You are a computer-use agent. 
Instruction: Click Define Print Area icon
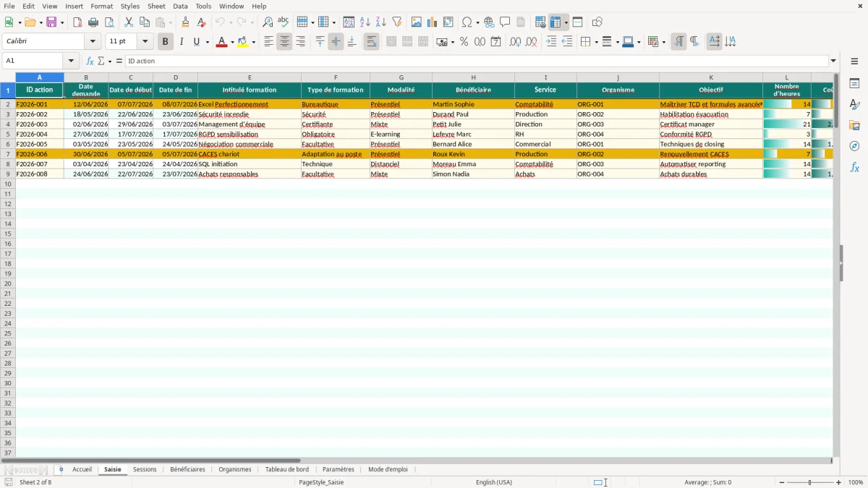tap(540, 22)
